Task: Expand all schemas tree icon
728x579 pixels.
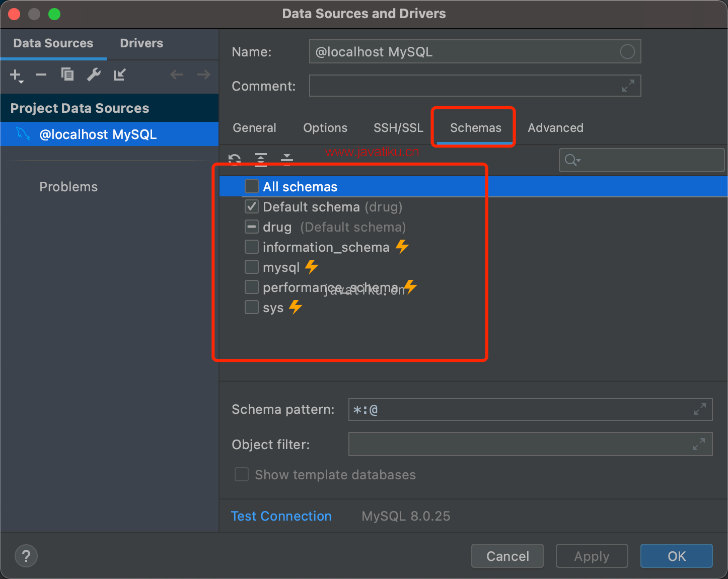Action: coord(261,160)
